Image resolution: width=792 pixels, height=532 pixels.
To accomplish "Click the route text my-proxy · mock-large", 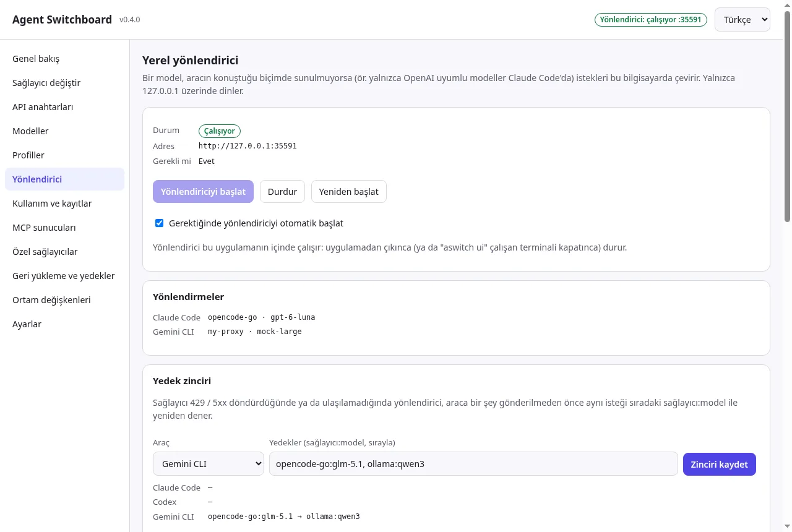I will pyautogui.click(x=255, y=332).
